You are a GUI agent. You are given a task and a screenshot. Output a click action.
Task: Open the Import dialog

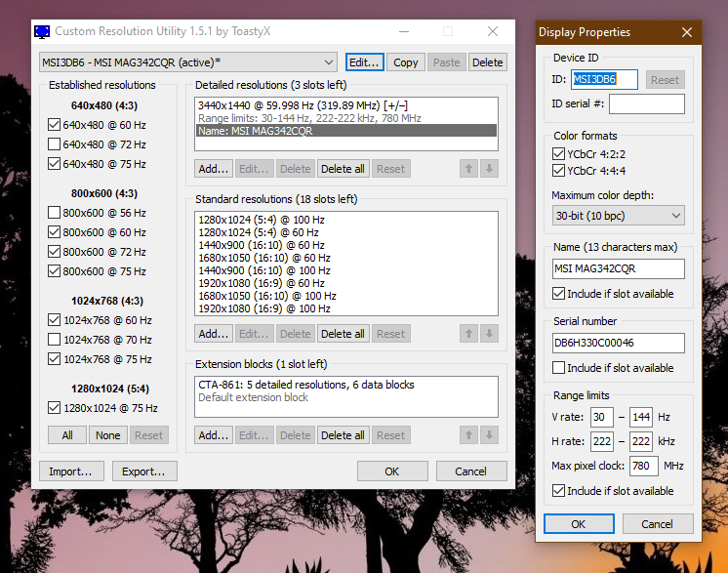(x=71, y=471)
